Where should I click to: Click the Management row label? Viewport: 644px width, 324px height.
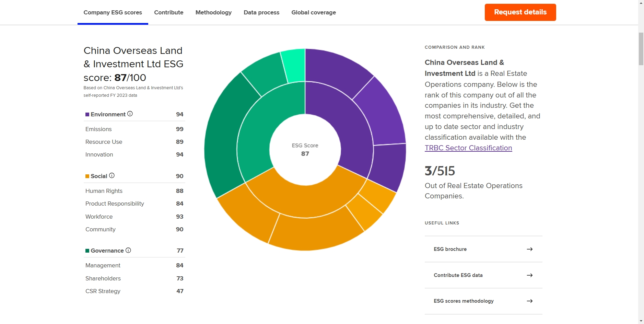coord(103,265)
